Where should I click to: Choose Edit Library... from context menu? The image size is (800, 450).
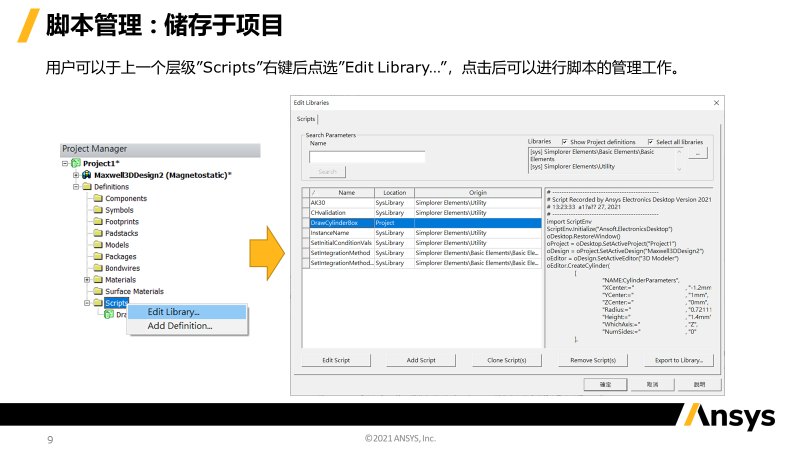[187, 312]
